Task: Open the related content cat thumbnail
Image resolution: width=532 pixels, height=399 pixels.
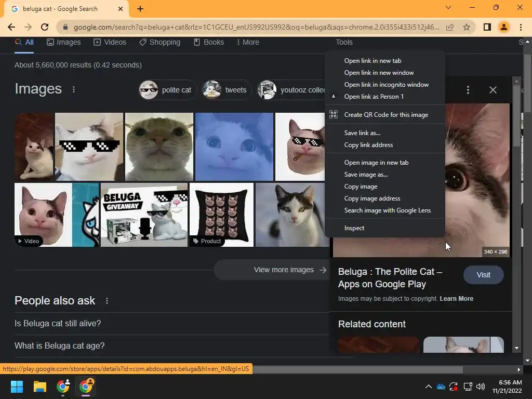Action: point(463,345)
